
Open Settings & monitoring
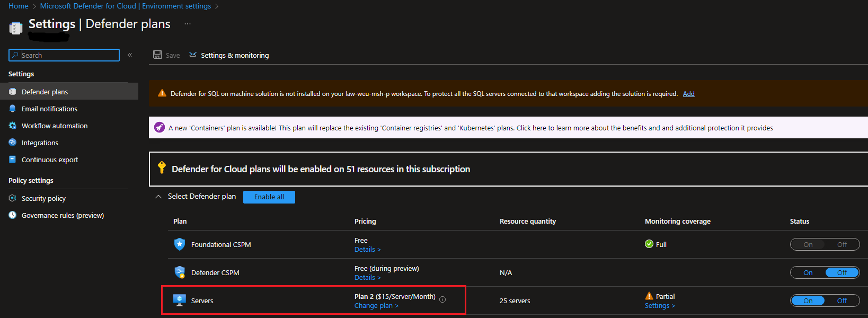point(235,55)
